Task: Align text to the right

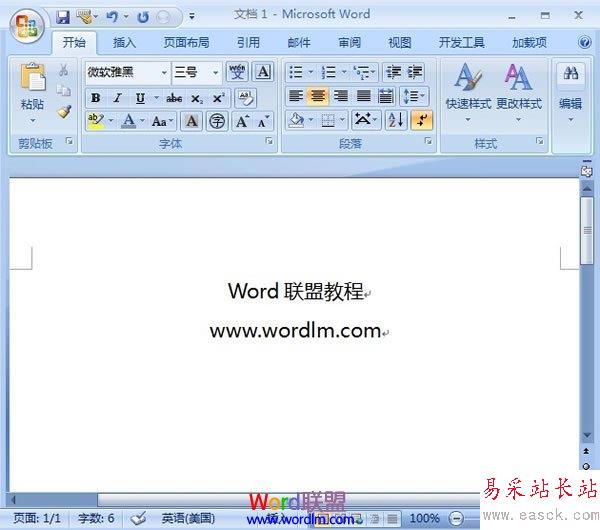Action: click(x=341, y=96)
